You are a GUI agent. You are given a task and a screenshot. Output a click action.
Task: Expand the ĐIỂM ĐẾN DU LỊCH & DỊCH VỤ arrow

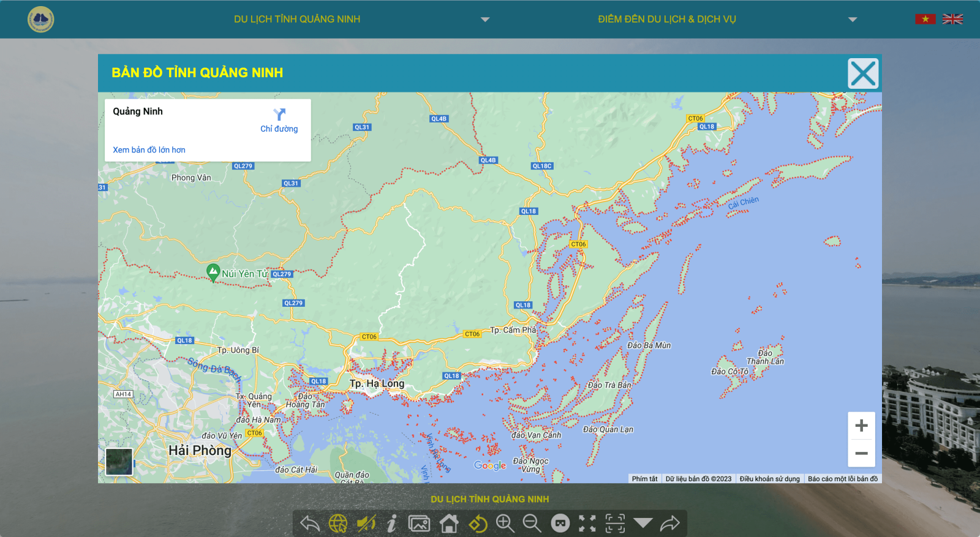[852, 20]
